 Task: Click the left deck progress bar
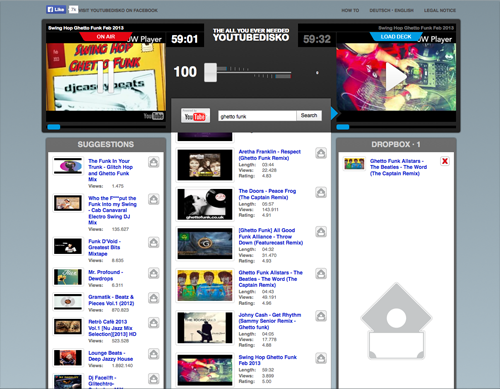pyautogui.click(x=106, y=127)
